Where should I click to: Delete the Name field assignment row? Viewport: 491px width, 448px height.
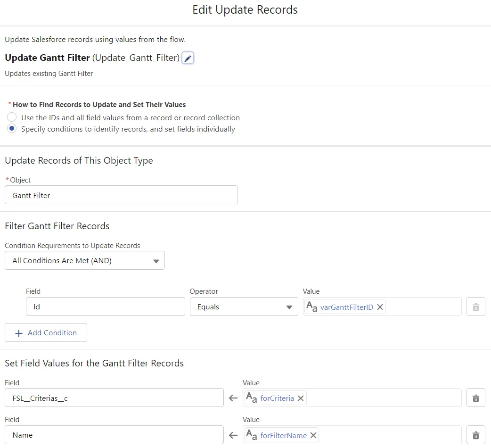click(x=475, y=435)
